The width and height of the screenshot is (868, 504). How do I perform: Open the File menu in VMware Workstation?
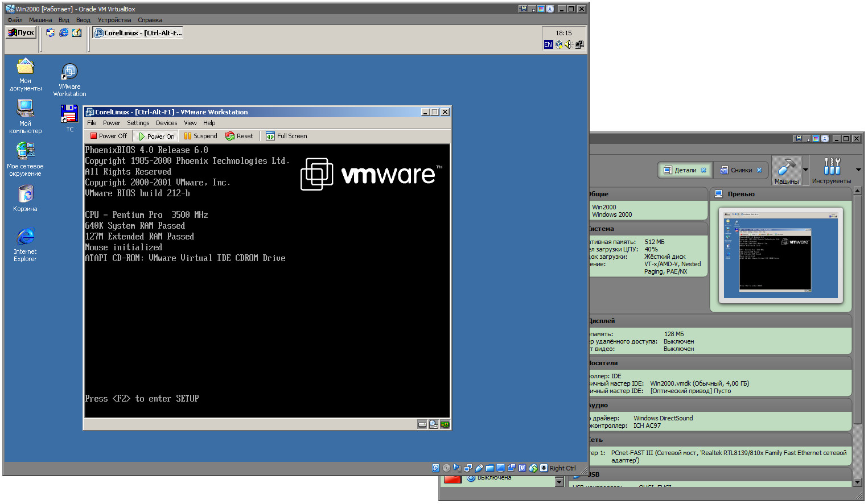[x=92, y=123]
